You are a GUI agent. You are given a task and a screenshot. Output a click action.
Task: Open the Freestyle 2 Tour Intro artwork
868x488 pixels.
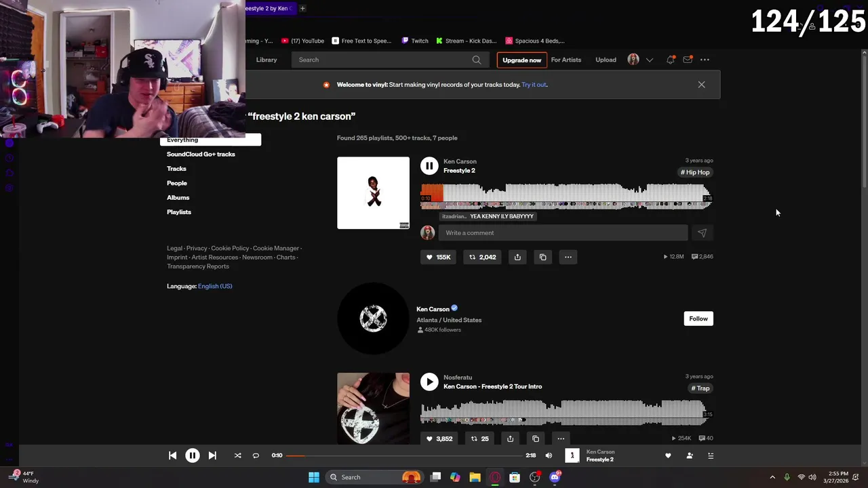tap(373, 408)
